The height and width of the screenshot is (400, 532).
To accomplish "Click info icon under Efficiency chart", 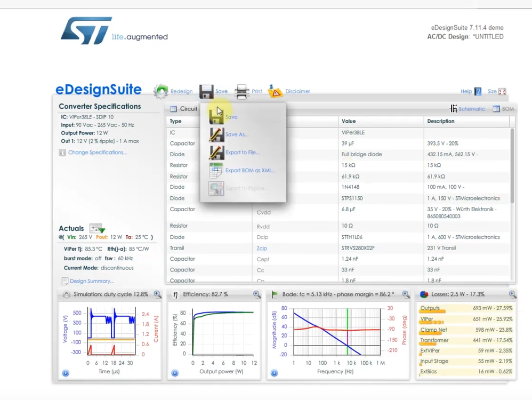I will (175, 373).
